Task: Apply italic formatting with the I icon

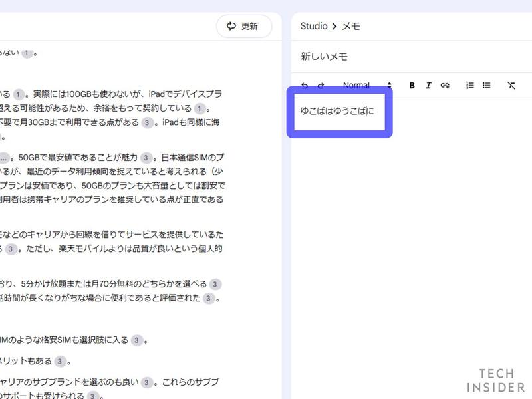Action: (429, 85)
